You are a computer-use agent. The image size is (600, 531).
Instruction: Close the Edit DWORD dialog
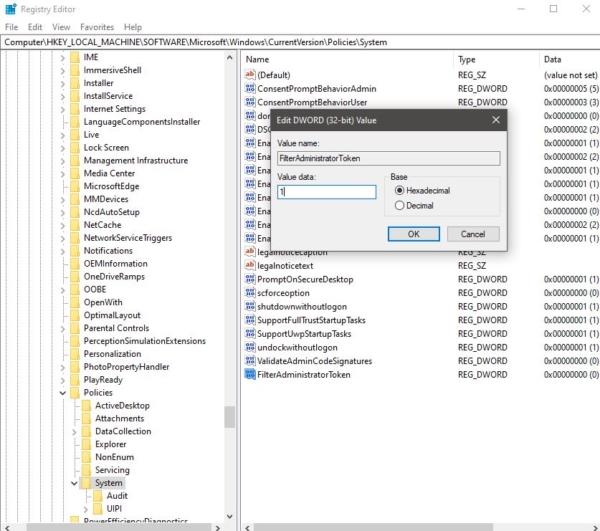[496, 120]
